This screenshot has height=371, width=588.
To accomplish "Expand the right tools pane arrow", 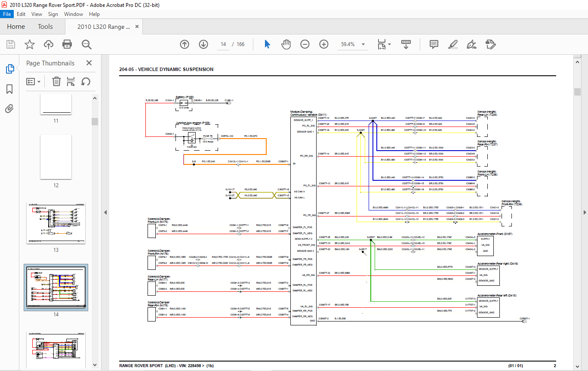I will click(x=585, y=212).
